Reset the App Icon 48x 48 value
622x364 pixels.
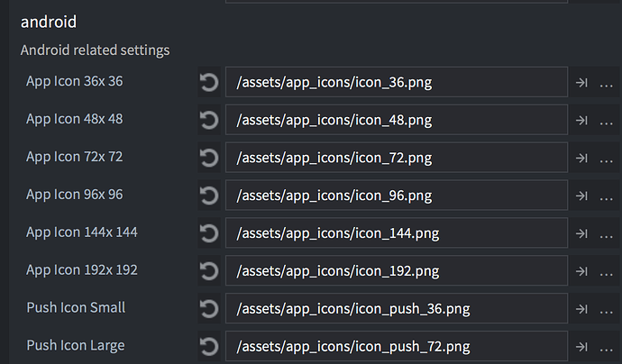click(x=209, y=120)
